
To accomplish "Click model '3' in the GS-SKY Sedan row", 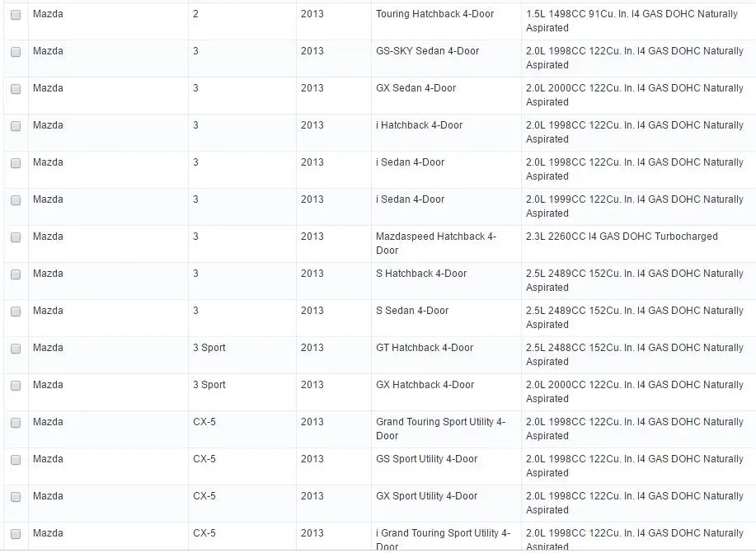I will point(195,51).
